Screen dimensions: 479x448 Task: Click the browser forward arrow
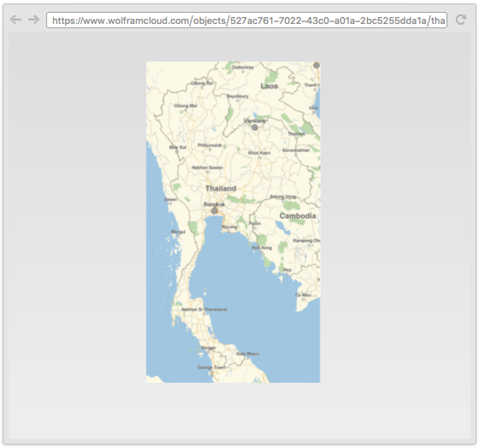pos(33,20)
